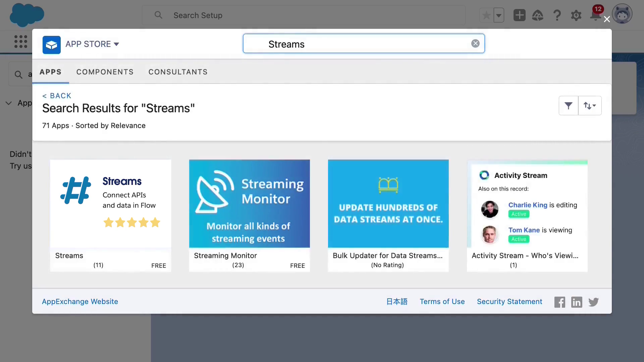The image size is (644, 362).
Task: Go back via the BACK link
Action: 57,96
